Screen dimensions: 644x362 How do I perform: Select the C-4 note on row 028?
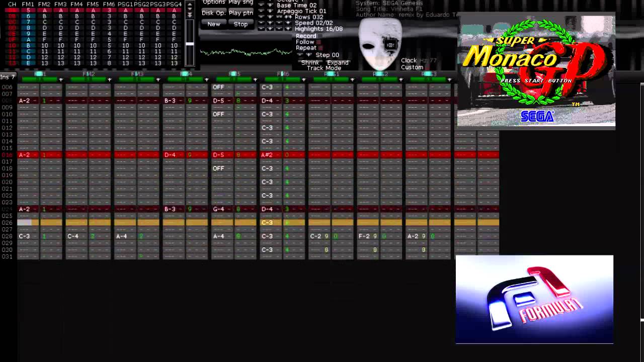tap(73, 236)
